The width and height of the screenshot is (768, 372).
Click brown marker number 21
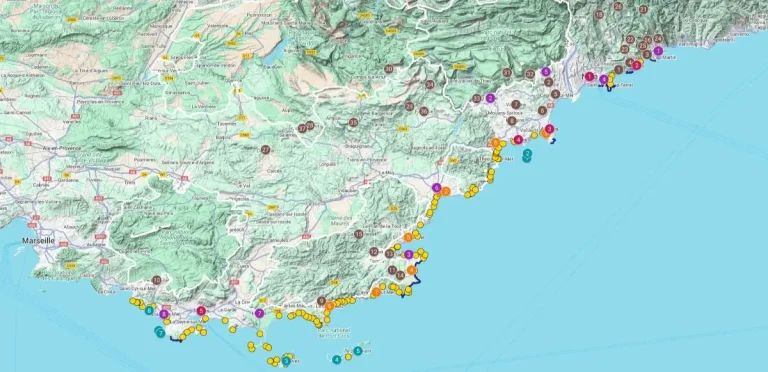pyautogui.click(x=644, y=9)
